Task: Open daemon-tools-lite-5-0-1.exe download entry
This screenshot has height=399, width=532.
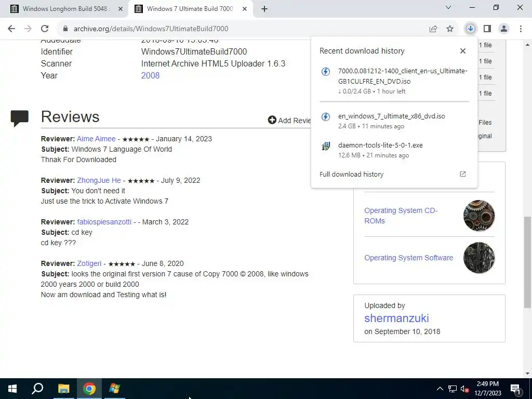Action: 394,150
